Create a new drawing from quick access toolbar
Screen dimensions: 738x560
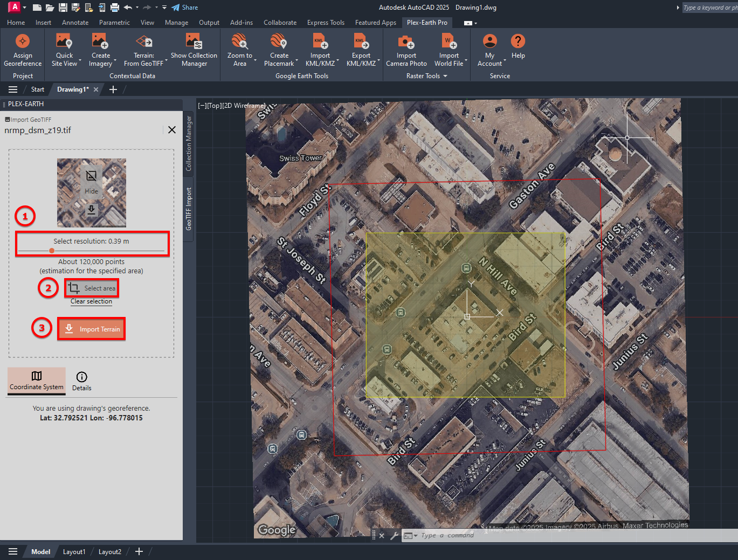click(37, 8)
